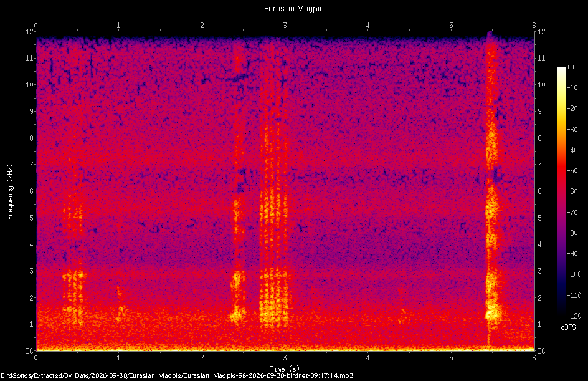Select the file path text ending in 09:17:14.mp3
The height and width of the screenshot is (381, 588).
(177, 375)
